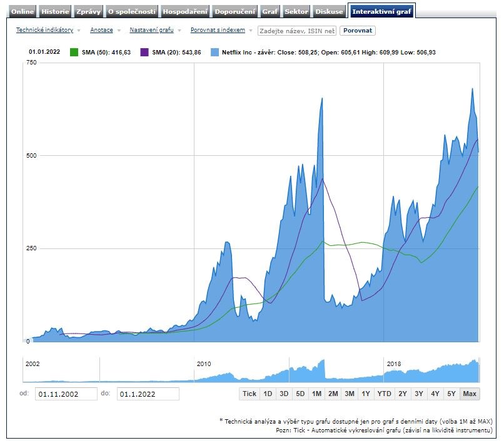Select the Diskuse tab
The image size is (504, 443).
(x=329, y=11)
